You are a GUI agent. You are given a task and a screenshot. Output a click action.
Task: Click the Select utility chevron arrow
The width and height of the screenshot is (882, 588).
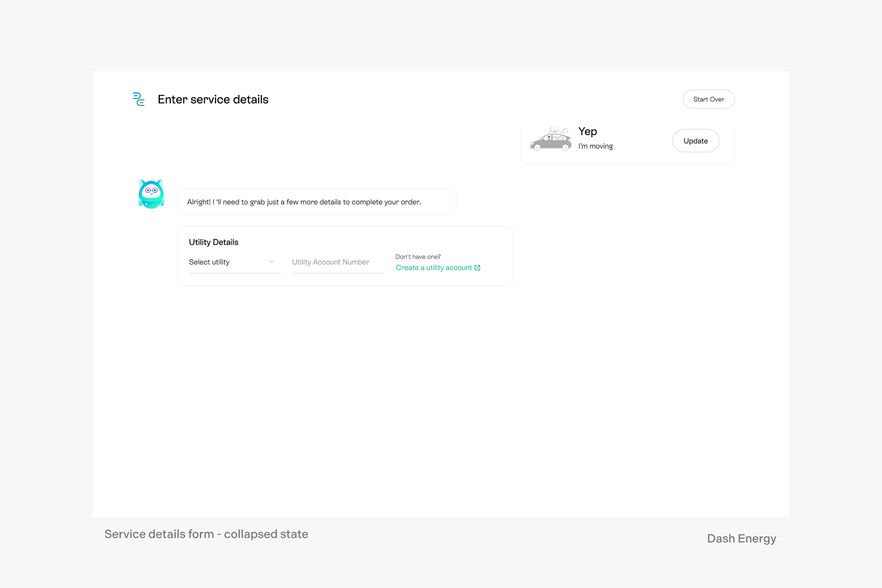point(272,262)
